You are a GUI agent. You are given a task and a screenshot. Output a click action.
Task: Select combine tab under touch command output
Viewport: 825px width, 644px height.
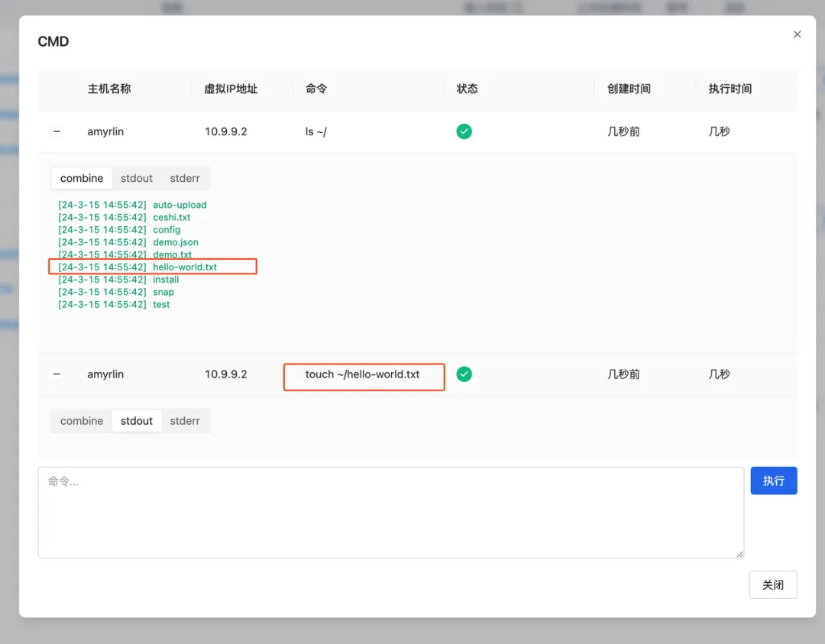(82, 421)
